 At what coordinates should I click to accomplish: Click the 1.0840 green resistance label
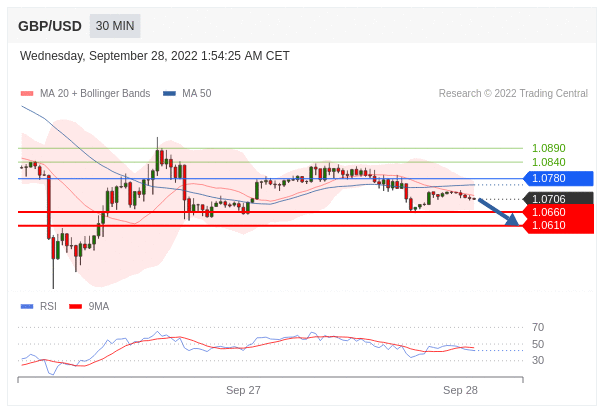(548, 162)
